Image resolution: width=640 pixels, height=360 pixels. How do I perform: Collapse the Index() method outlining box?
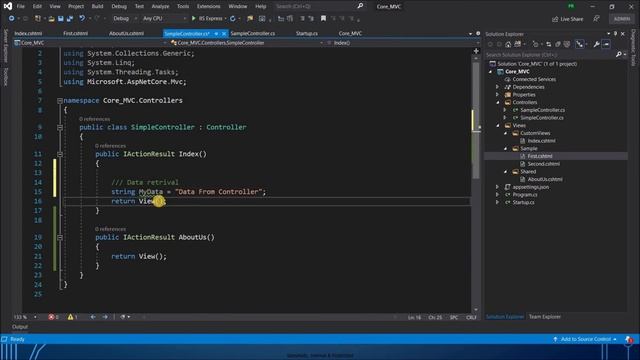pos(60,154)
